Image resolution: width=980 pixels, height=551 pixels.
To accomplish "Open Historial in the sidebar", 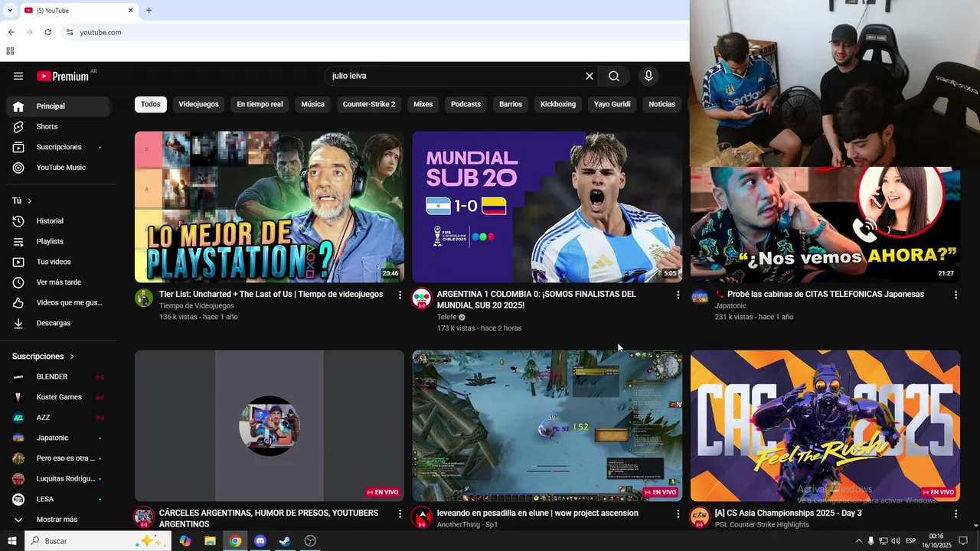I will [58, 221].
